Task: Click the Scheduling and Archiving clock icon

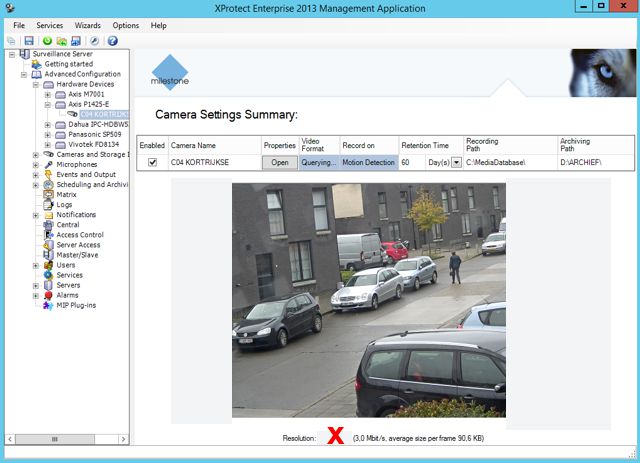Action: pos(49,185)
